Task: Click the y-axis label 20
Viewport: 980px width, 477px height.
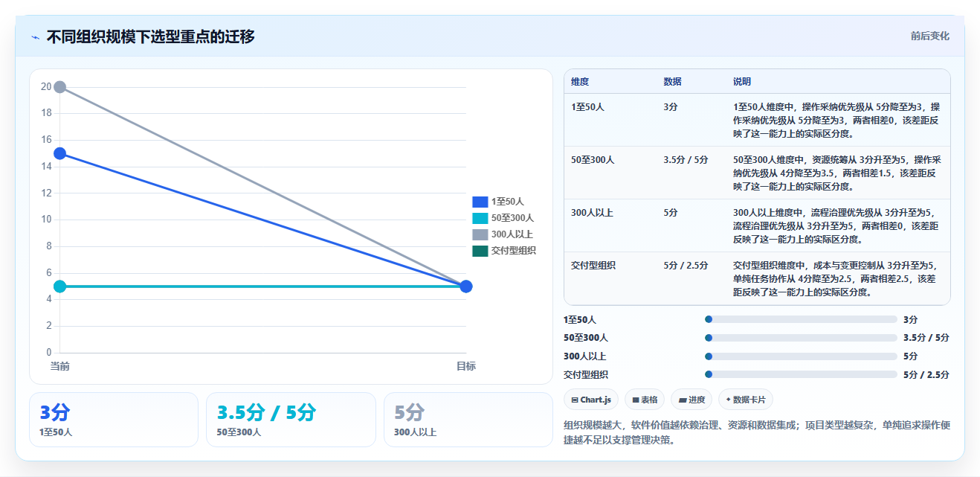Action: coord(46,87)
